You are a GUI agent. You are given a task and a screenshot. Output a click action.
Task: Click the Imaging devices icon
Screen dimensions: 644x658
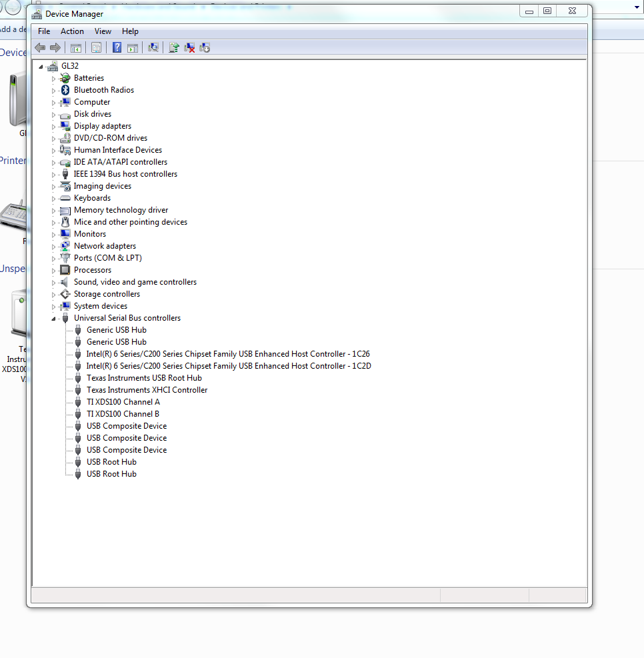click(x=65, y=186)
